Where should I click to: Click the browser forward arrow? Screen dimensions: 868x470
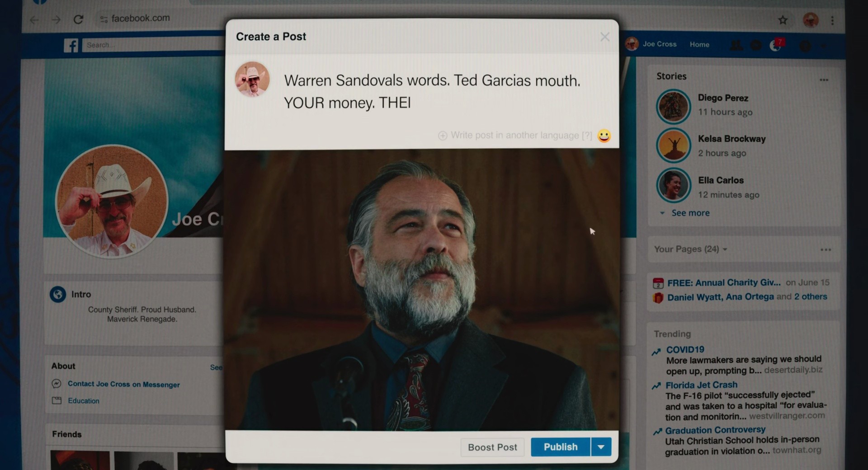[56, 20]
